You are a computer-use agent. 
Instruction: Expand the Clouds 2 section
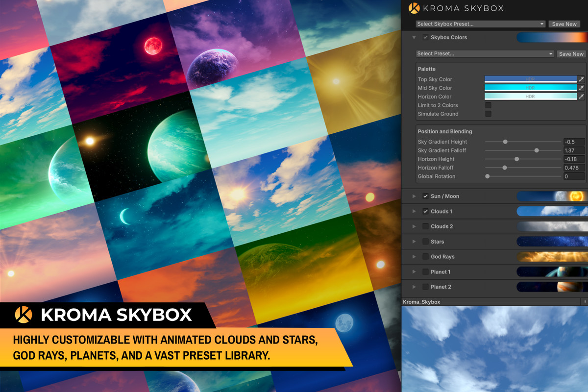click(x=414, y=226)
